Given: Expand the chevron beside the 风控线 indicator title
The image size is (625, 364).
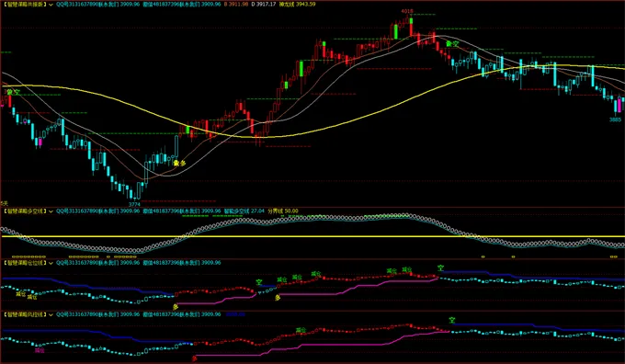Looking at the screenshot, I should [x=51, y=315].
